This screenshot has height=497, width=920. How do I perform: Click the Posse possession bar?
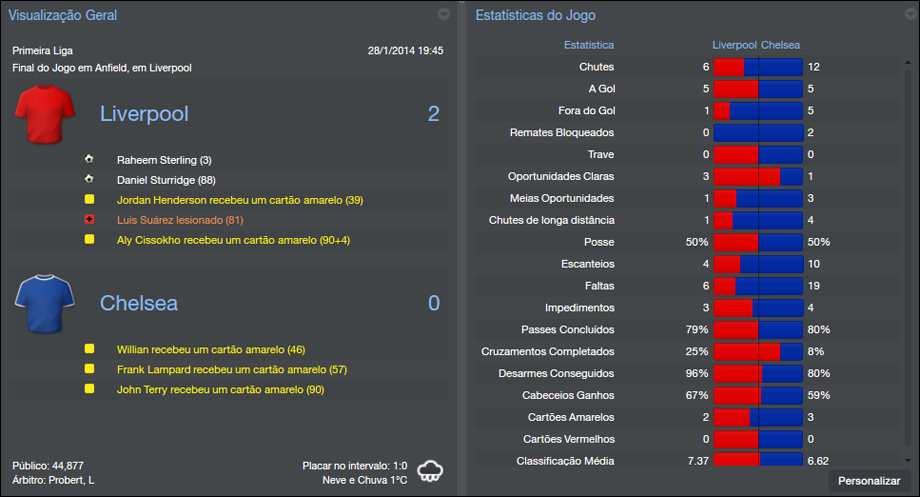pyautogui.click(x=758, y=242)
